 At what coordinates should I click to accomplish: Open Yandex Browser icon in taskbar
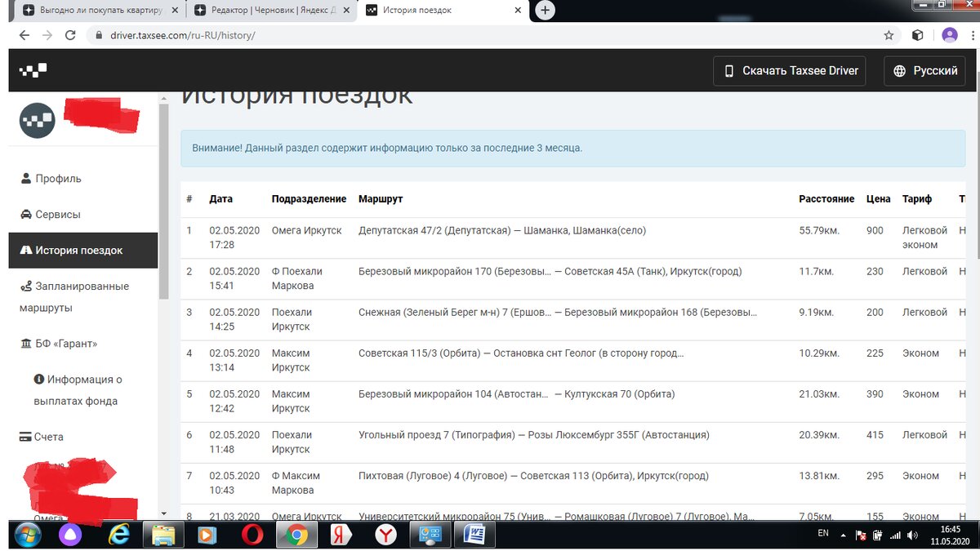click(x=385, y=535)
